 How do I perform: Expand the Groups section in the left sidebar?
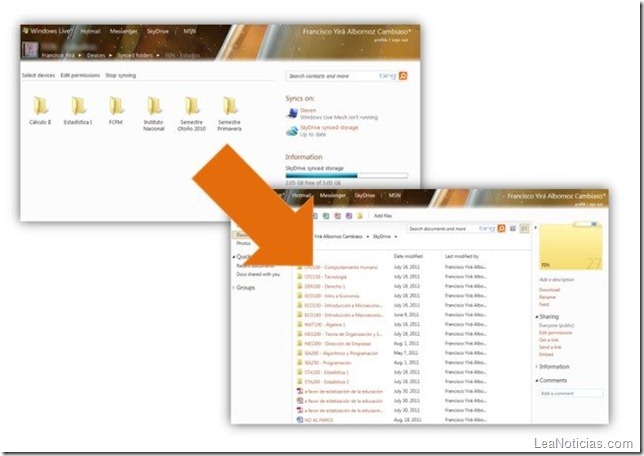click(234, 288)
